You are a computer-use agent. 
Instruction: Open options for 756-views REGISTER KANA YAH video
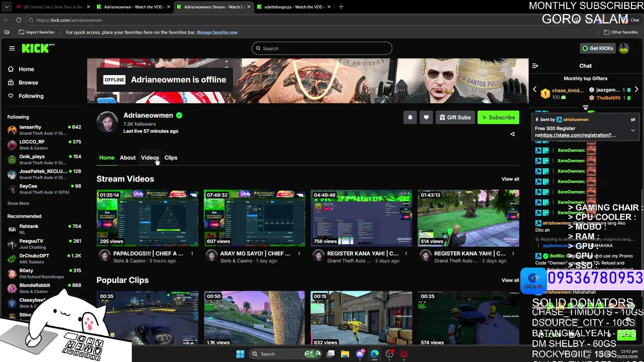coord(406,254)
